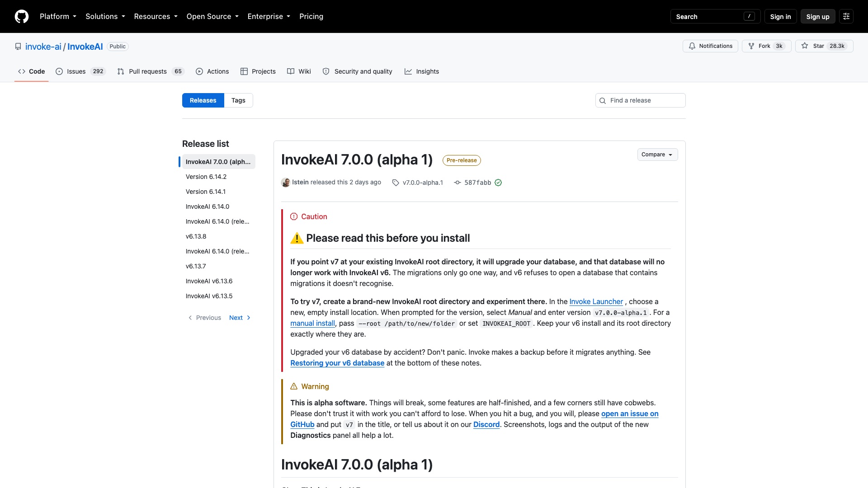Follow the Invoke Launcher link
This screenshot has height=488, width=868.
[596, 301]
